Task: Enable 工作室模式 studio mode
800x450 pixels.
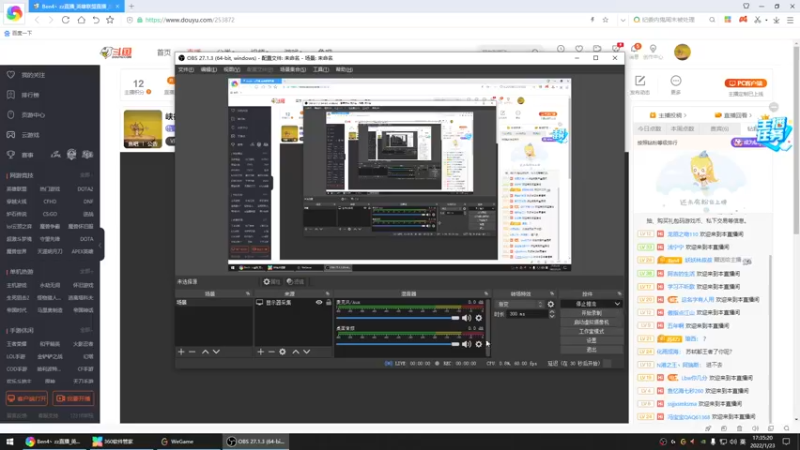Action: [591, 332]
